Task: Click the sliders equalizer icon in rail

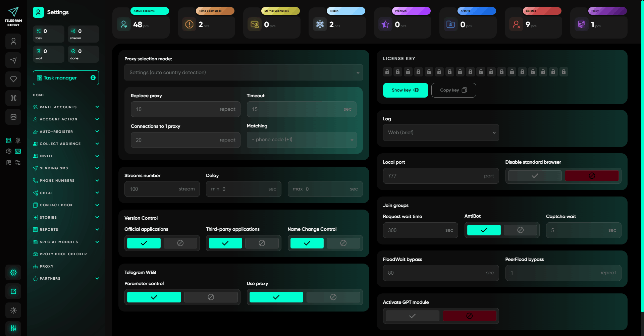Action: [13, 328]
